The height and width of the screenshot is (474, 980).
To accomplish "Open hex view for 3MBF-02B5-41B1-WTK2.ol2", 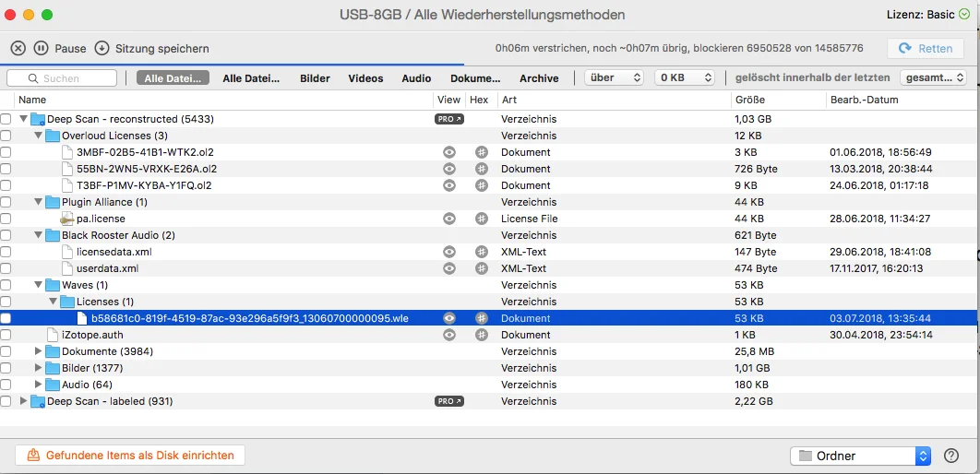I will 481,152.
